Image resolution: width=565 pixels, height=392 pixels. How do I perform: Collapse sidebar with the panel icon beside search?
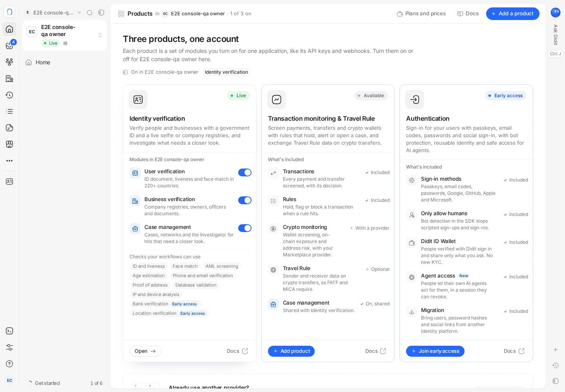pyautogui.click(x=101, y=13)
